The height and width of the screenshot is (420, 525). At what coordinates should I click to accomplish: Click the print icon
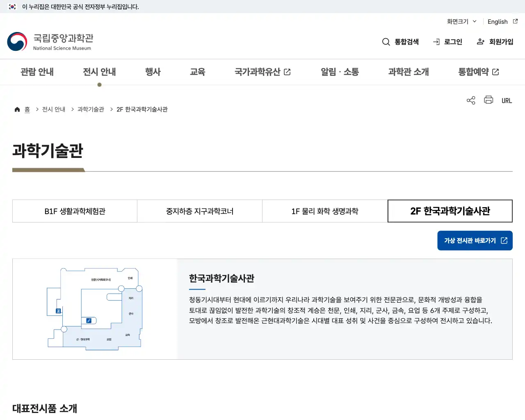(488, 100)
